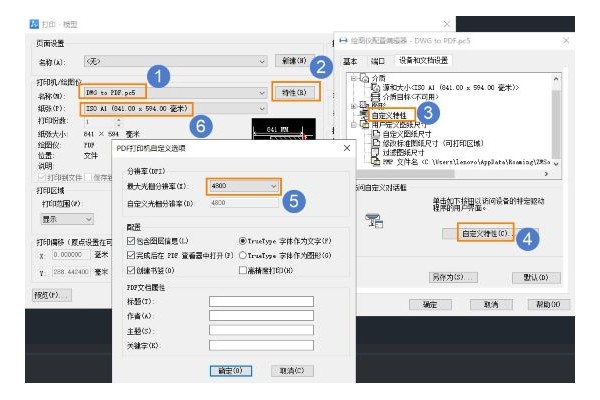The height and width of the screenshot is (400, 600).
Task: Click the page icon beside 修改标准图纸尺寸
Action: (x=376, y=143)
